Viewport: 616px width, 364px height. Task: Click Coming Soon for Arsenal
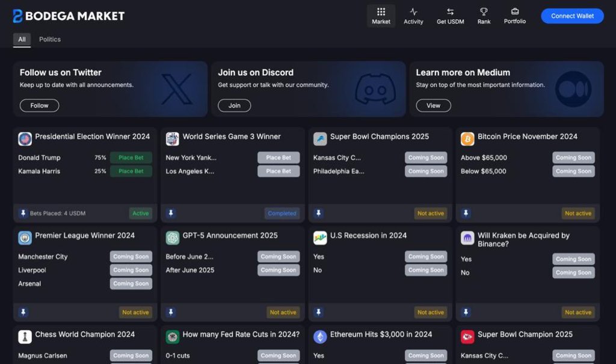click(131, 283)
